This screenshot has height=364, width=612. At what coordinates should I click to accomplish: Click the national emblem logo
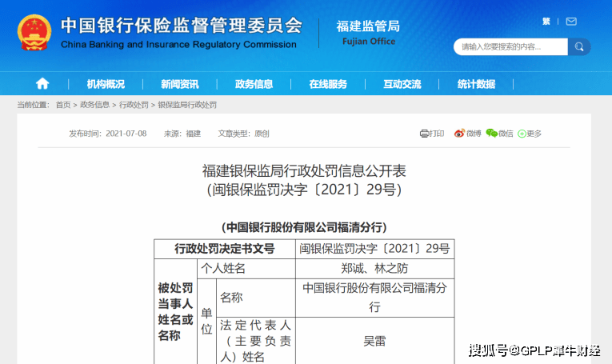click(x=34, y=33)
